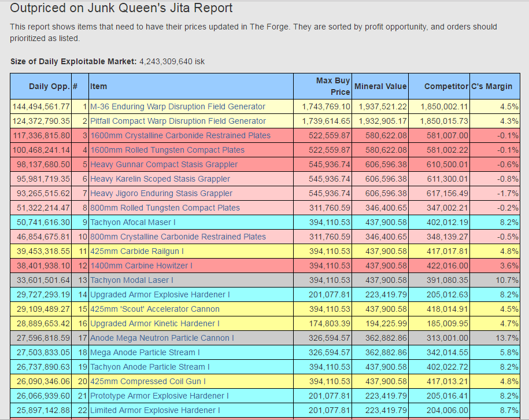Click the Size of Daily Exploitable Market label
Image resolution: width=529 pixels, height=420 pixels.
73,62
